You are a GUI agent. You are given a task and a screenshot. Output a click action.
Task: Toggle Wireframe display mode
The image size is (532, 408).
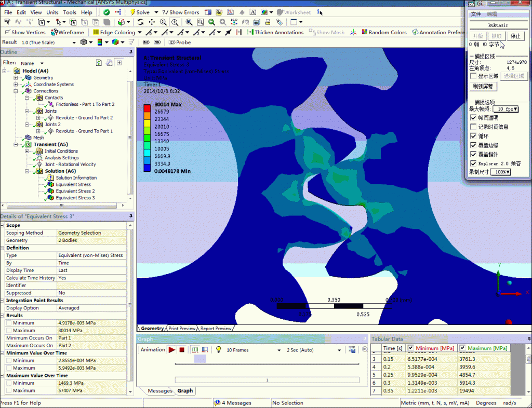coord(68,32)
